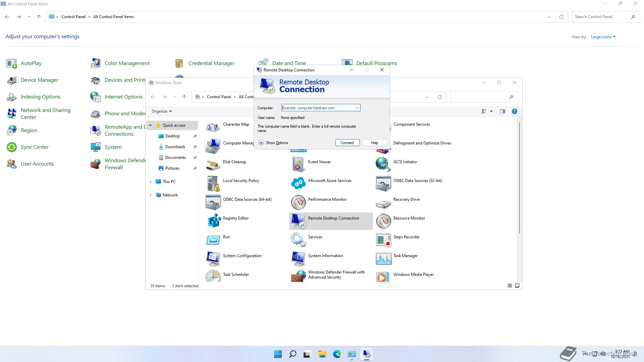Open the Windows Start menu
Viewport: 644px width, 362px height.
[278, 354]
